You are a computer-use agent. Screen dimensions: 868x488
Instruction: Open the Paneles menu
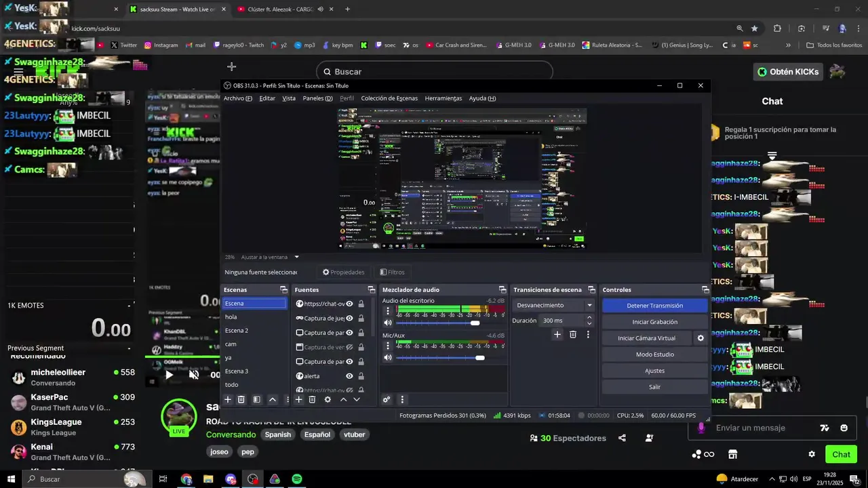point(317,98)
